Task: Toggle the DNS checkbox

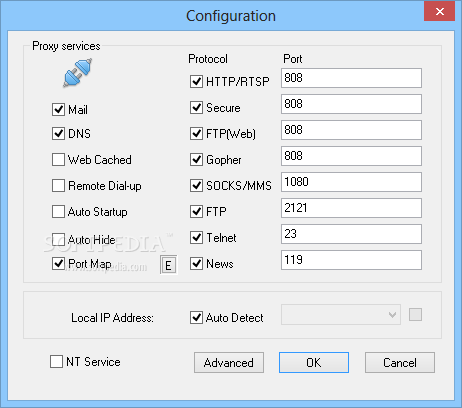Action: 58,133
